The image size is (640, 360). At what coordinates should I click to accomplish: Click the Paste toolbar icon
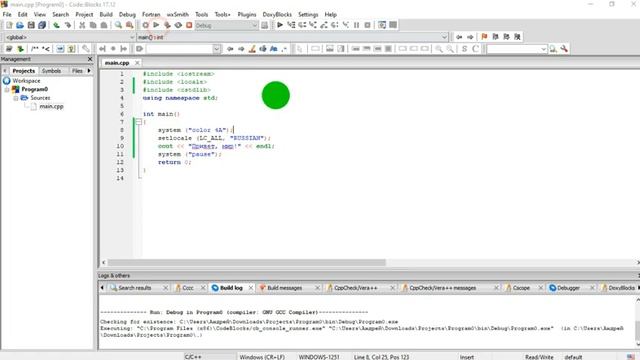104,25
